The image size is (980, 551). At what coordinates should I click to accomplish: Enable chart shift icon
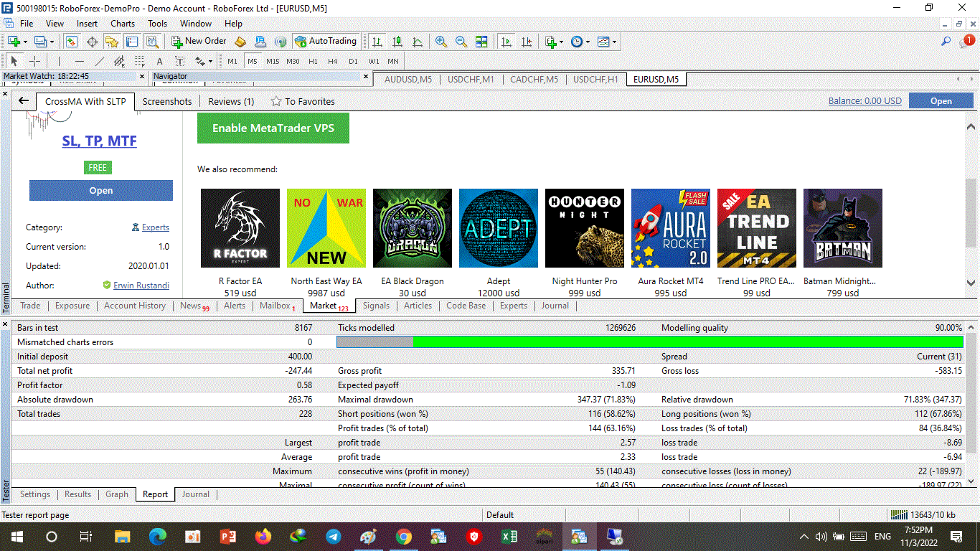(527, 42)
